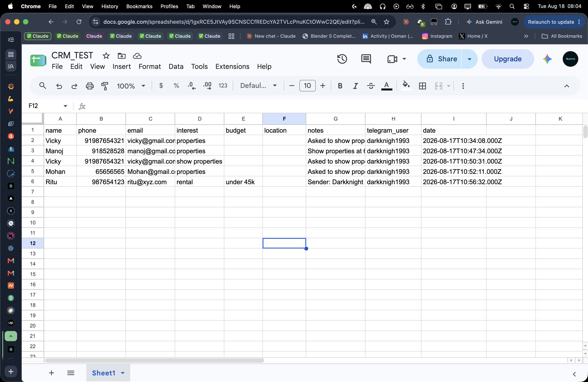Open the Default font family dropdown

click(x=258, y=86)
